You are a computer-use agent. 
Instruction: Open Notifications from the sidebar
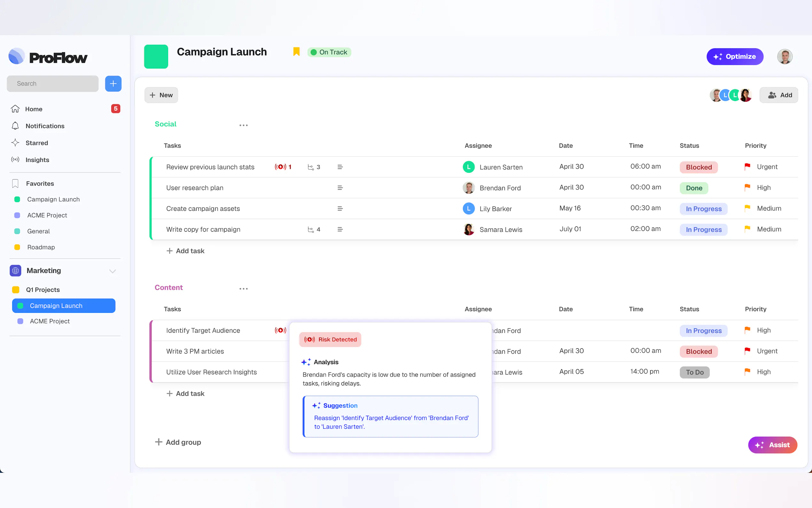(x=45, y=126)
